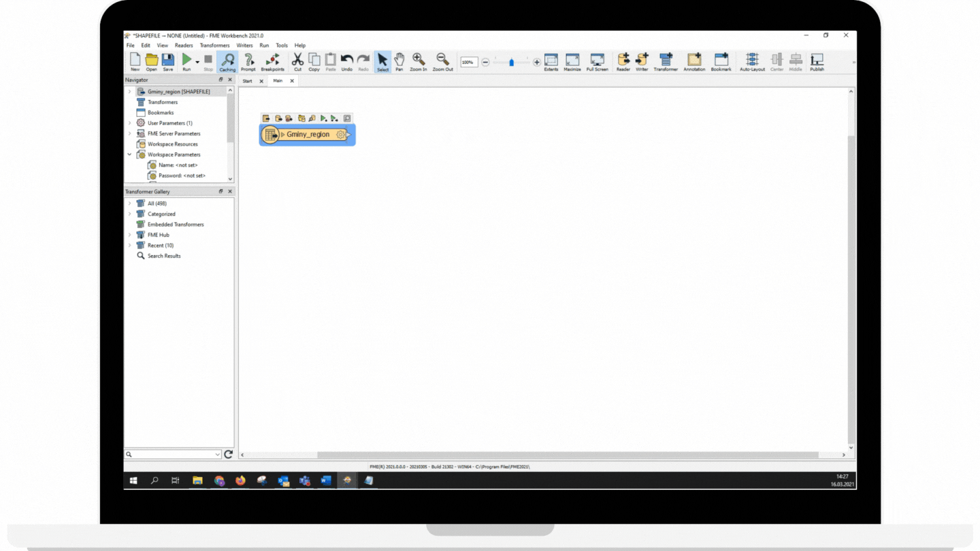
Task: Toggle Prompt for parameters button
Action: [x=248, y=62]
